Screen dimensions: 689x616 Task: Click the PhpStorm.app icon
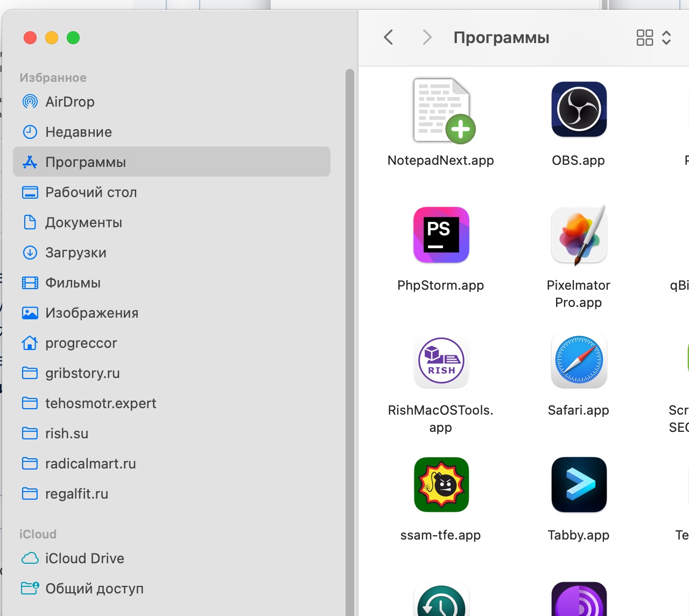tap(441, 235)
